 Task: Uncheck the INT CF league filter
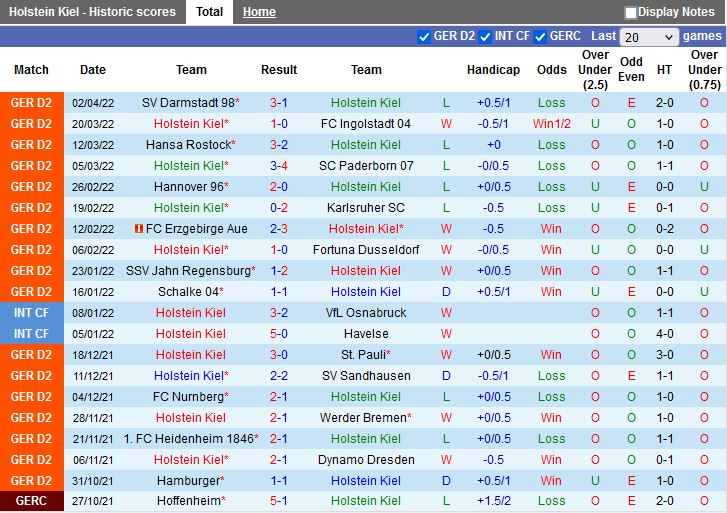[485, 37]
